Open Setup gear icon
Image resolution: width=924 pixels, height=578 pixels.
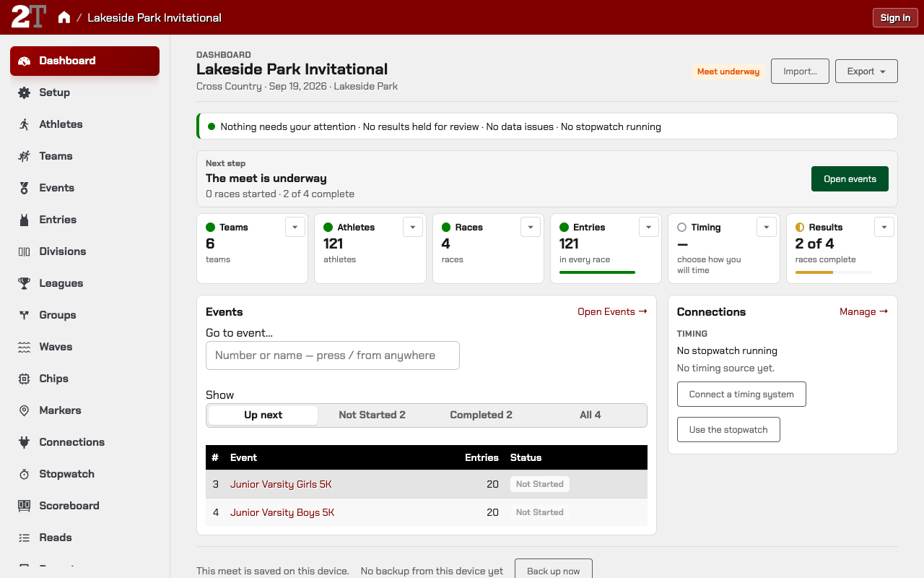[25, 92]
